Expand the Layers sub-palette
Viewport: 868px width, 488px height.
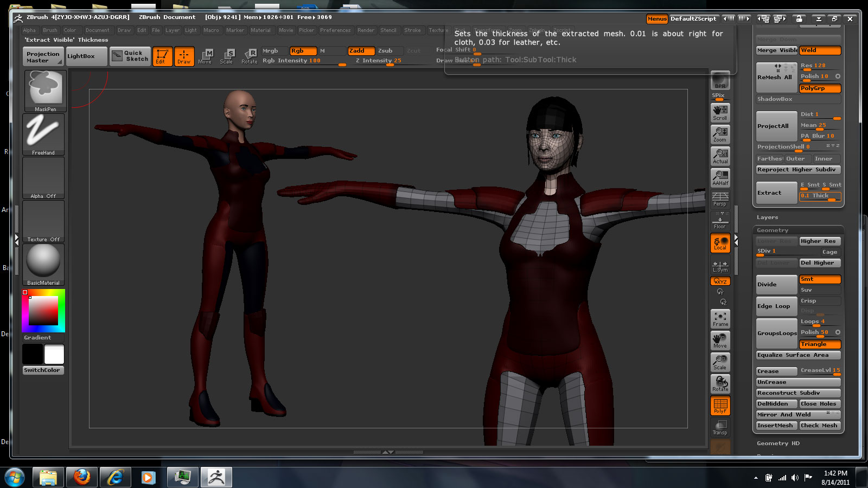(x=767, y=217)
